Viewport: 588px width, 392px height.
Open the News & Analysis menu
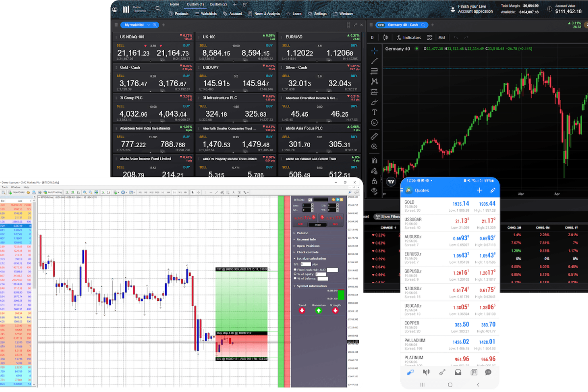click(x=265, y=14)
